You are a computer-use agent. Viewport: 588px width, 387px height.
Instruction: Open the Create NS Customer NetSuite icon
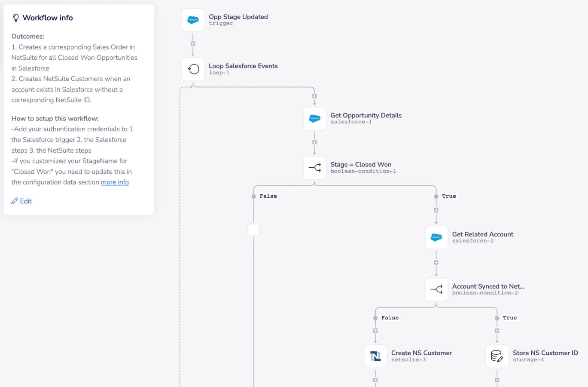pos(375,356)
